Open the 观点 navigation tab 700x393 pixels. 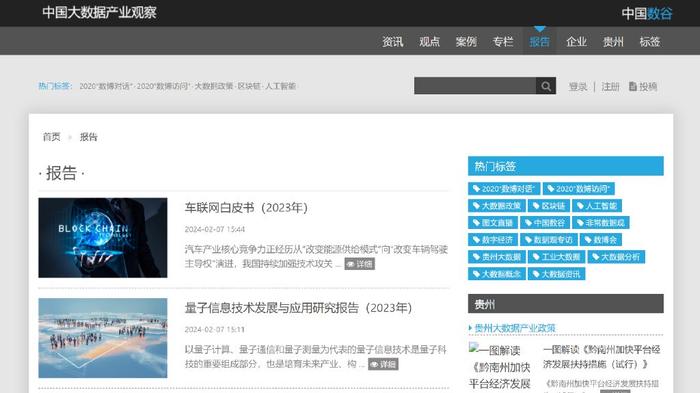[429, 42]
